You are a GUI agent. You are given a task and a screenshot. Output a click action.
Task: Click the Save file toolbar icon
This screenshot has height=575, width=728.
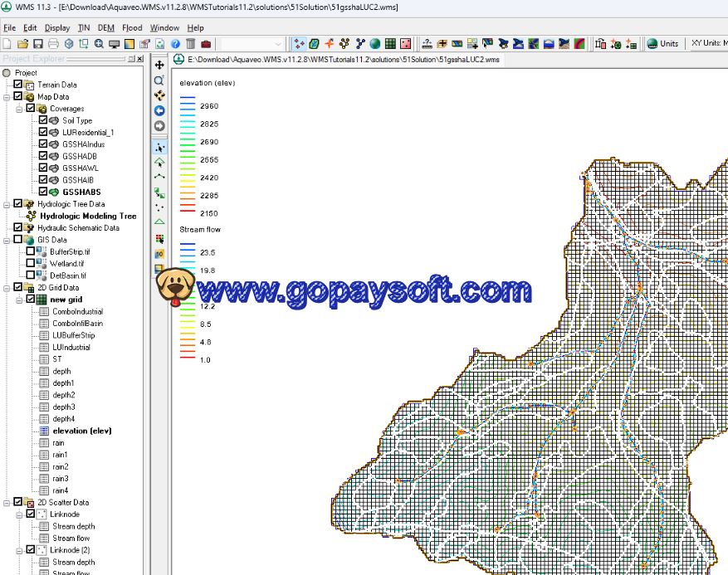pyautogui.click(x=37, y=43)
